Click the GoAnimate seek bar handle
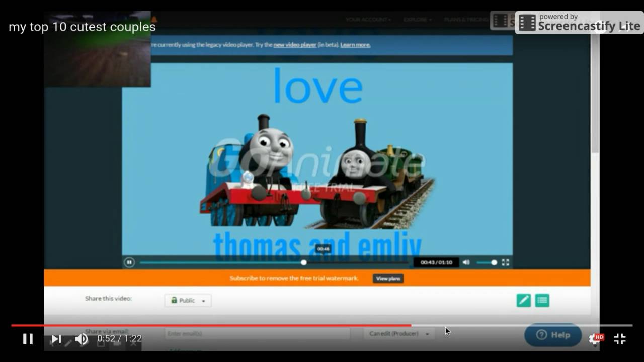The height and width of the screenshot is (362, 644). (x=303, y=262)
